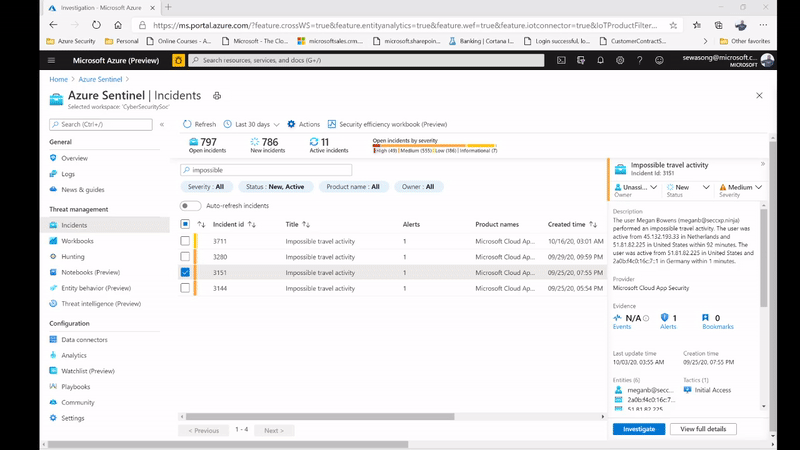Image resolution: width=800 pixels, height=450 pixels.
Task: Open Security efficiency workbook (Preview)
Action: (x=387, y=124)
